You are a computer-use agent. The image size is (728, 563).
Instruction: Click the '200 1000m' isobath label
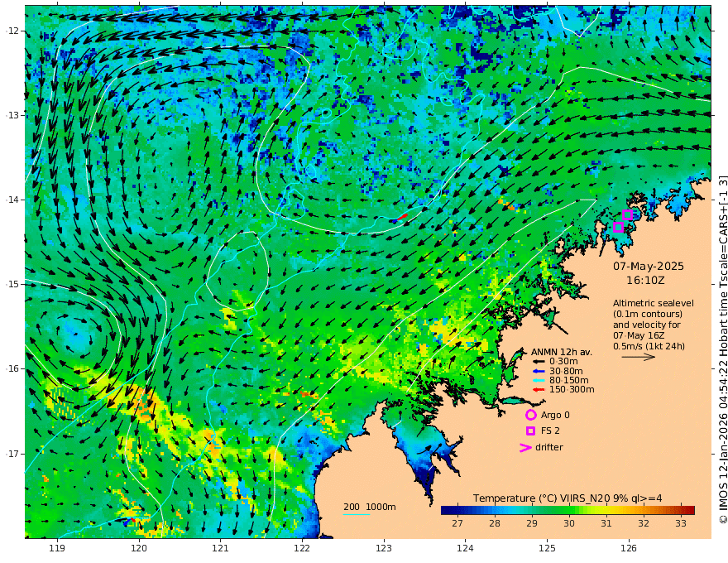(x=370, y=507)
